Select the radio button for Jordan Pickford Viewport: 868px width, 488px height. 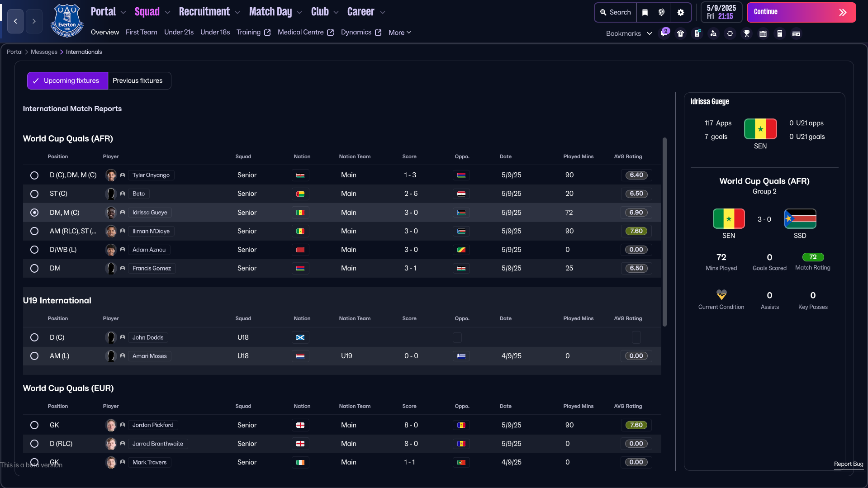coord(34,425)
